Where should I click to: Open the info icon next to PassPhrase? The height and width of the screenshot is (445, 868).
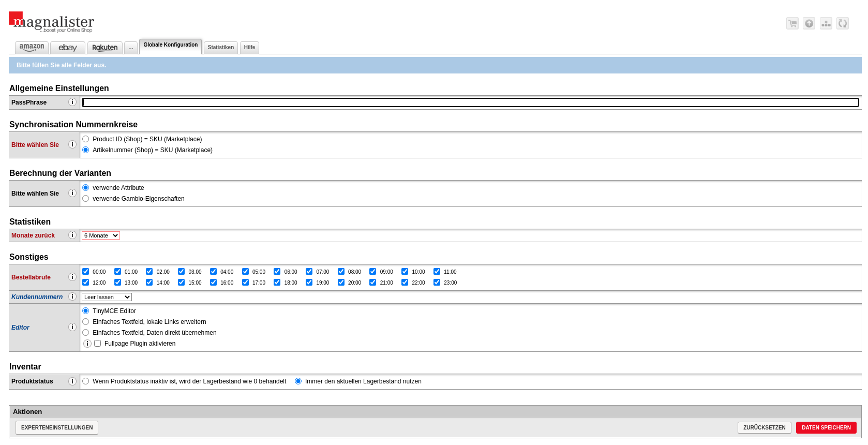72,102
